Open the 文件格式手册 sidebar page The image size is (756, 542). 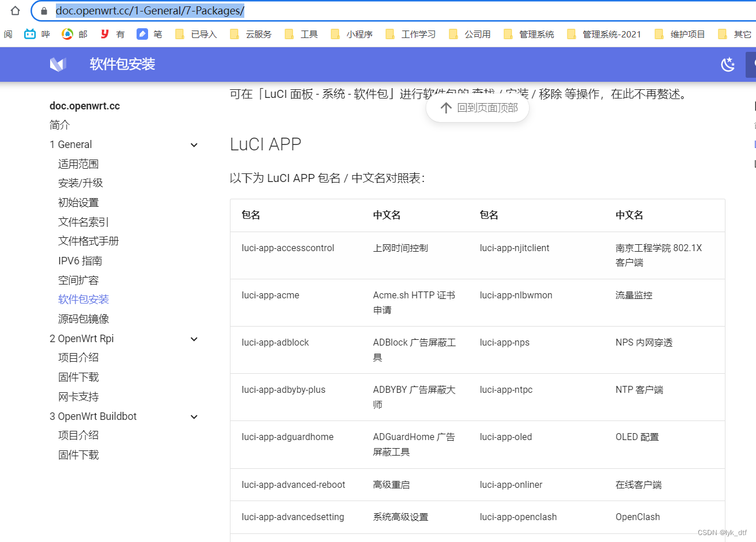tap(89, 241)
